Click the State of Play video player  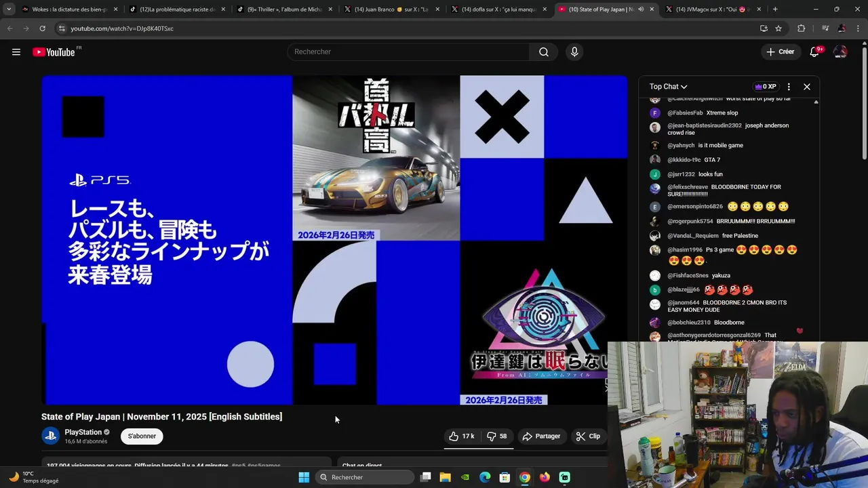point(334,240)
